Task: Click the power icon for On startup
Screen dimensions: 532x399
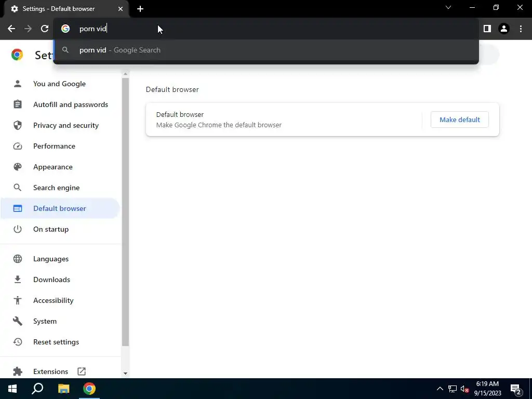Action: (18, 229)
